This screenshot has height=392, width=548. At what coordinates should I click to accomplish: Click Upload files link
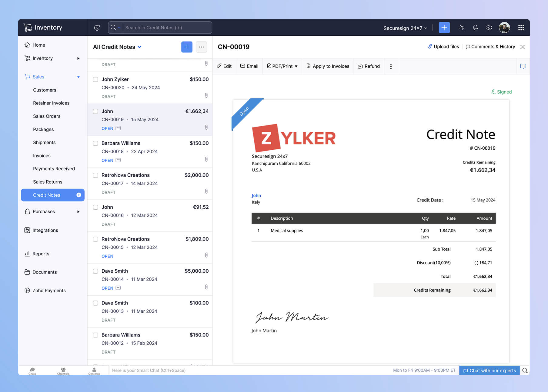[x=443, y=47]
